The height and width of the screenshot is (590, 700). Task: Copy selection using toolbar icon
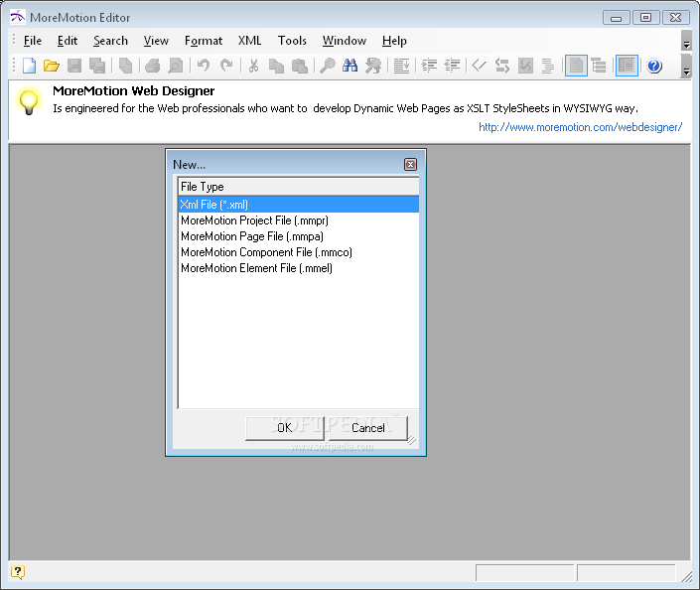pos(276,66)
